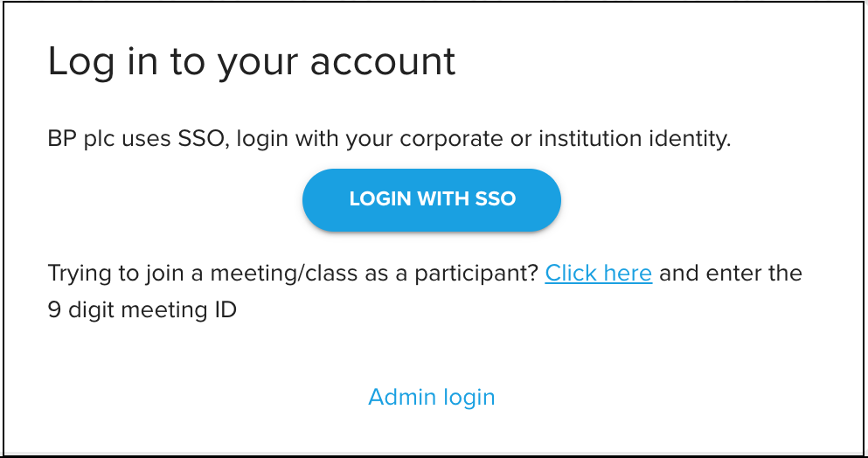Viewport: 868px width, 458px height.
Task: Click the LOGIN WITH SSO button
Action: click(x=432, y=199)
